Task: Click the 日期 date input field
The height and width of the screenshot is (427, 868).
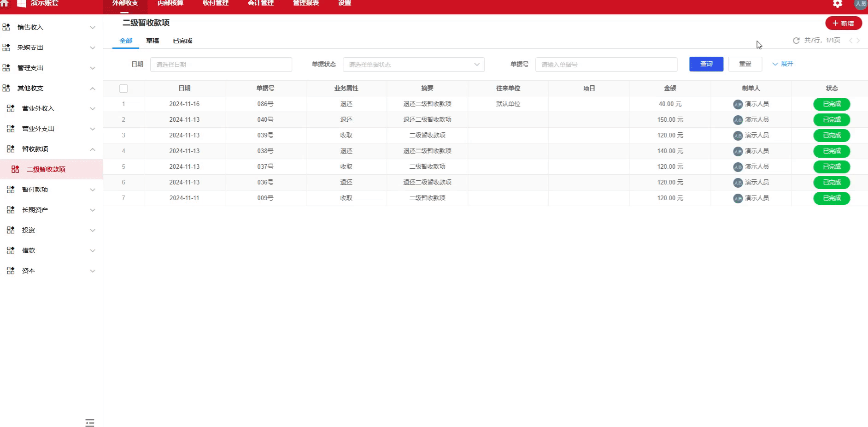Action: (221, 64)
